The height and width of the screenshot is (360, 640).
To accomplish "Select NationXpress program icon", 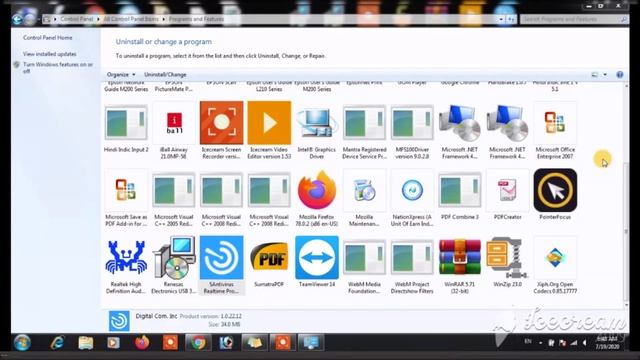I will coord(412,190).
